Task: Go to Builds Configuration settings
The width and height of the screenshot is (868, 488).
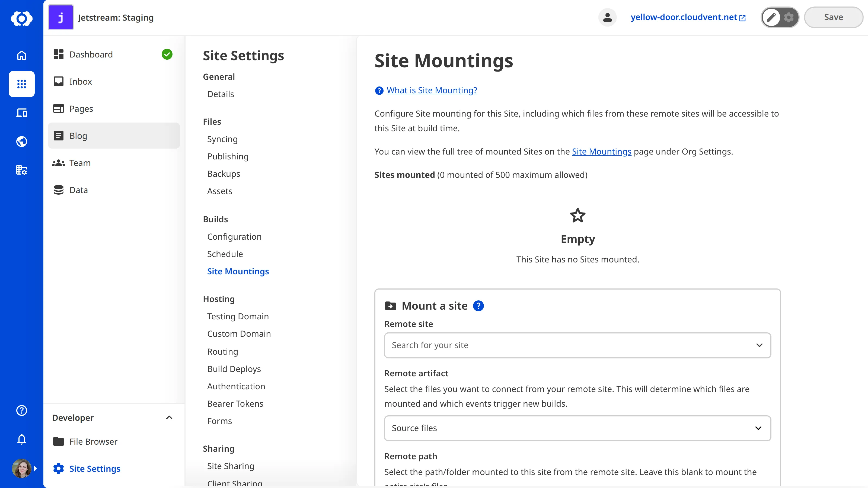Action: click(x=234, y=236)
